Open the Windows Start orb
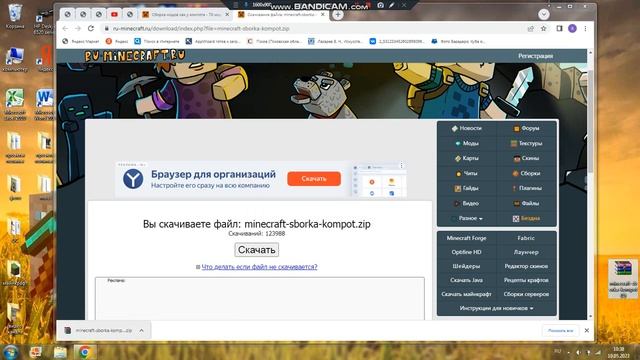Screen dimensions: 640x360 click(x=10, y=352)
